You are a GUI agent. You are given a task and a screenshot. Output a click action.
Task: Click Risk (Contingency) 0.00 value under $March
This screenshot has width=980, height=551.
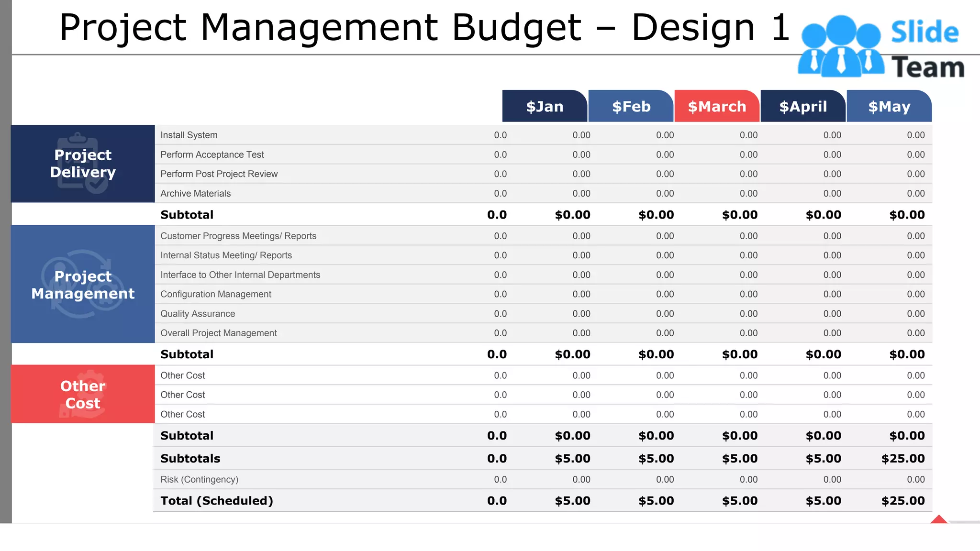[748, 480]
